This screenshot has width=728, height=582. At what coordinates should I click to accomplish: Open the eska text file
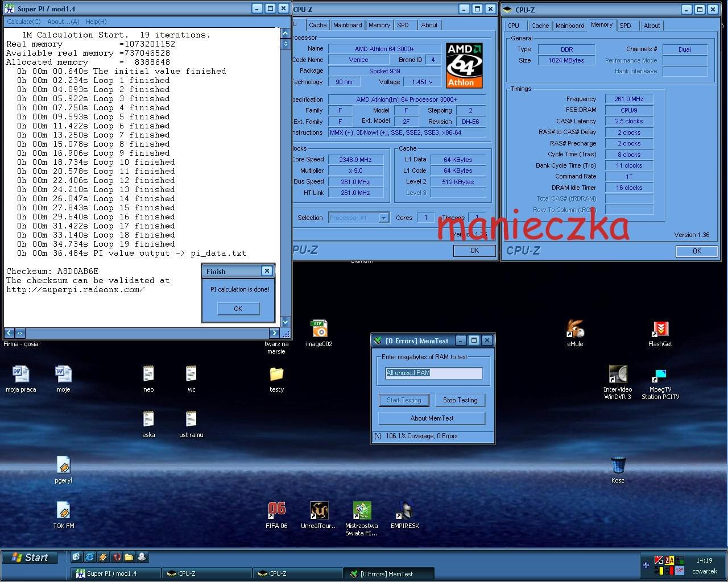pyautogui.click(x=148, y=423)
